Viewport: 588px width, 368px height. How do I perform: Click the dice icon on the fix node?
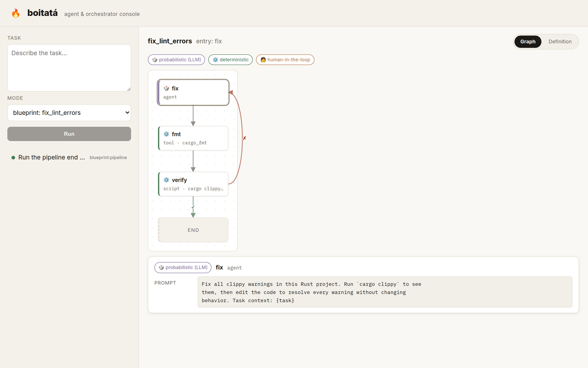pyautogui.click(x=166, y=88)
